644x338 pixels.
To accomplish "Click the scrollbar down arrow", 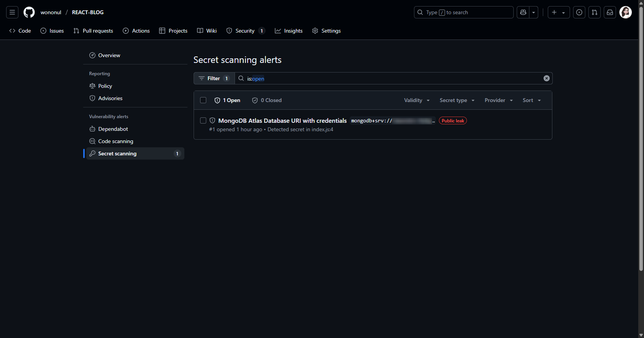I will [641, 335].
